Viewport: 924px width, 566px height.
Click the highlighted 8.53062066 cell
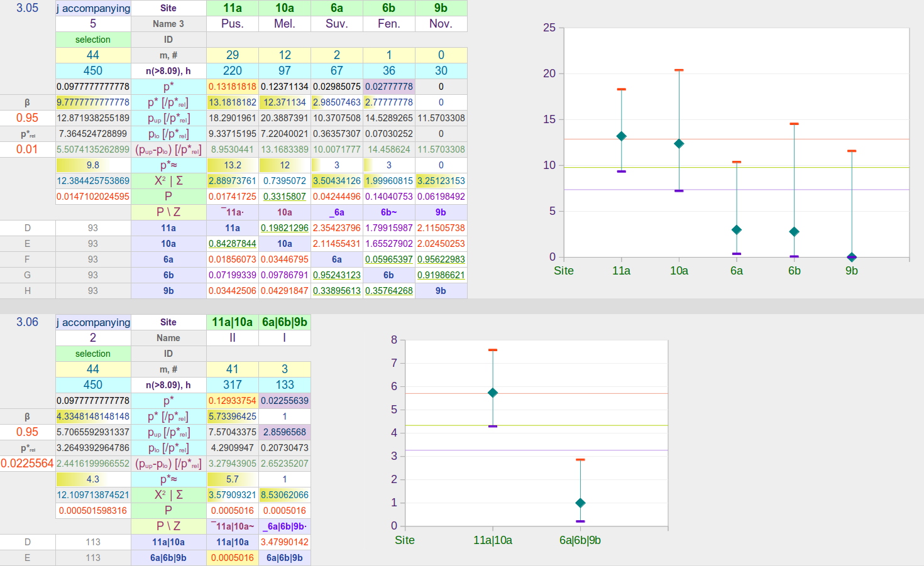(284, 495)
